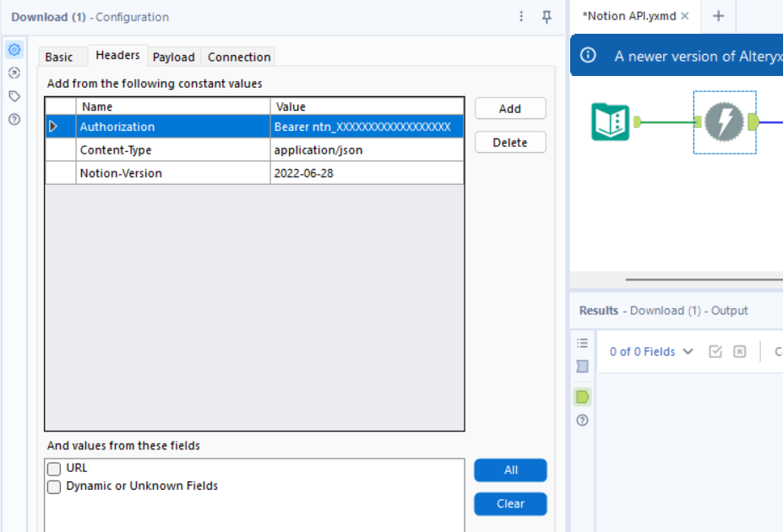Screen dimensions: 783x532
Task: Click the Delete header button
Action: (510, 142)
